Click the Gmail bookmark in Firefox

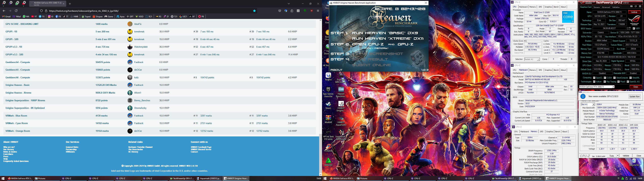6,16
